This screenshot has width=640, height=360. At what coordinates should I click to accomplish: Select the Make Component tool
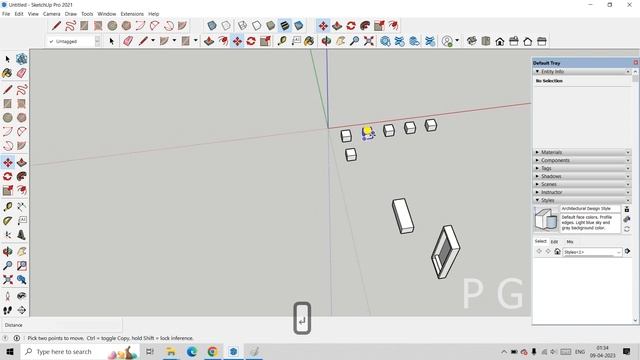21,59
